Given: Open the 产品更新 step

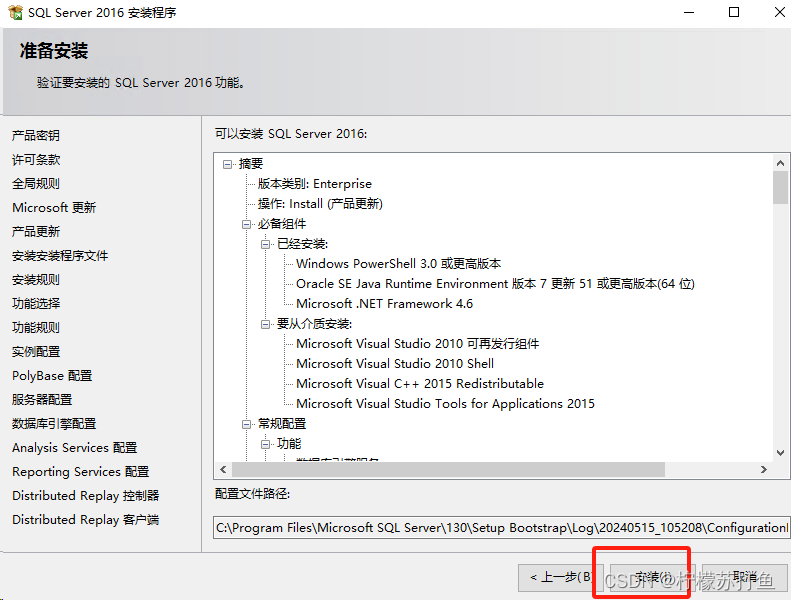Looking at the screenshot, I should point(36,232).
